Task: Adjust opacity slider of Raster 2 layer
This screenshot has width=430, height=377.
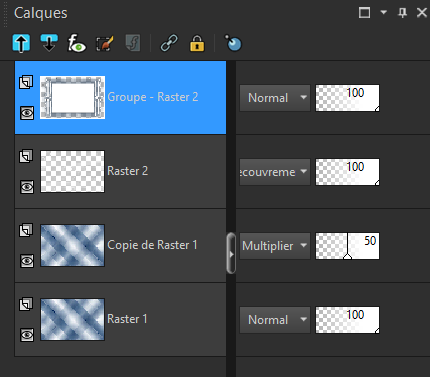Action: pos(347,172)
